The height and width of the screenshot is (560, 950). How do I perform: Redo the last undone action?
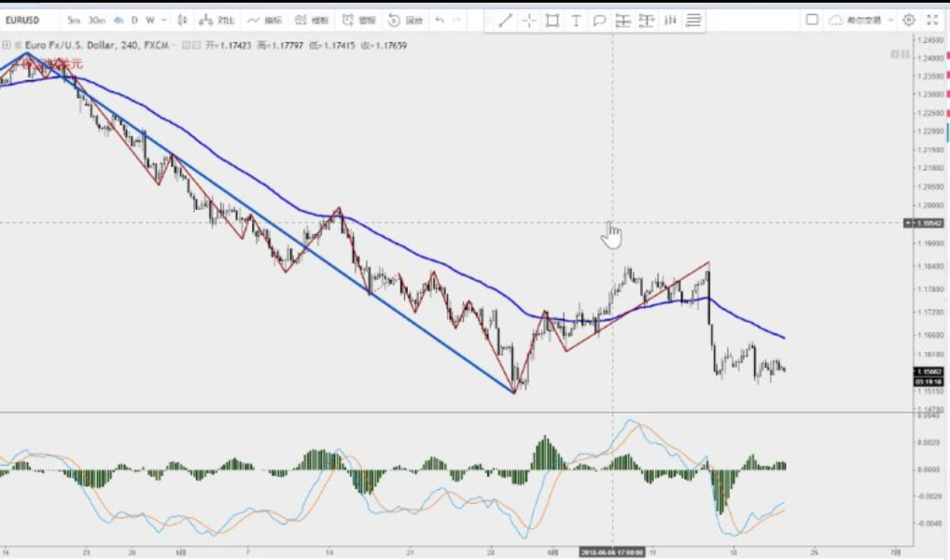click(457, 20)
